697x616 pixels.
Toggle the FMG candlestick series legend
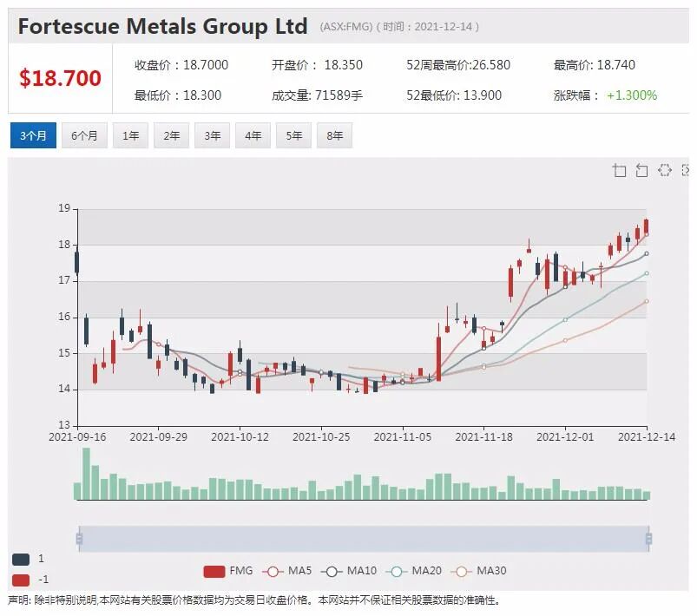pos(227,571)
